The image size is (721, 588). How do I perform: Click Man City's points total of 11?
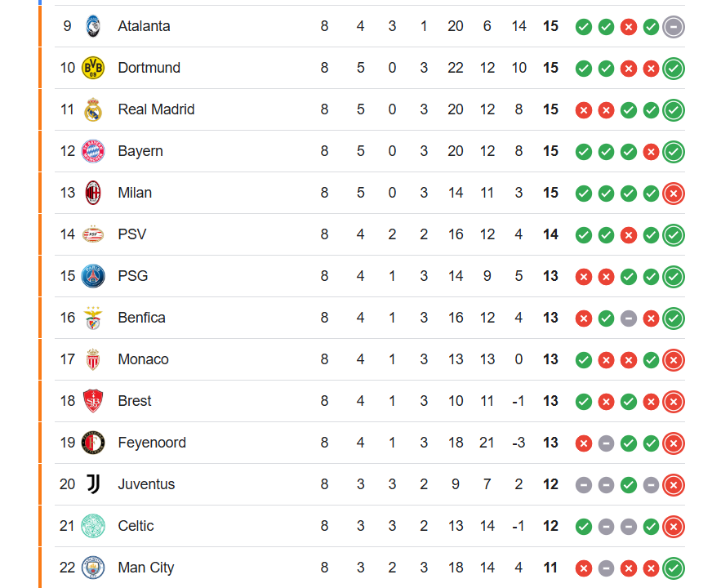pyautogui.click(x=550, y=568)
